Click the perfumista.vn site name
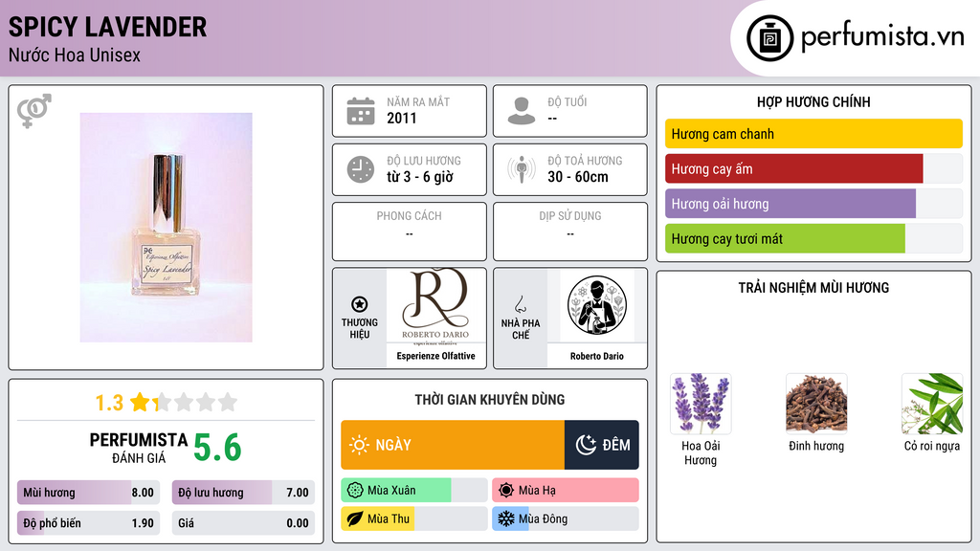The width and height of the screenshot is (980, 551). [x=882, y=37]
